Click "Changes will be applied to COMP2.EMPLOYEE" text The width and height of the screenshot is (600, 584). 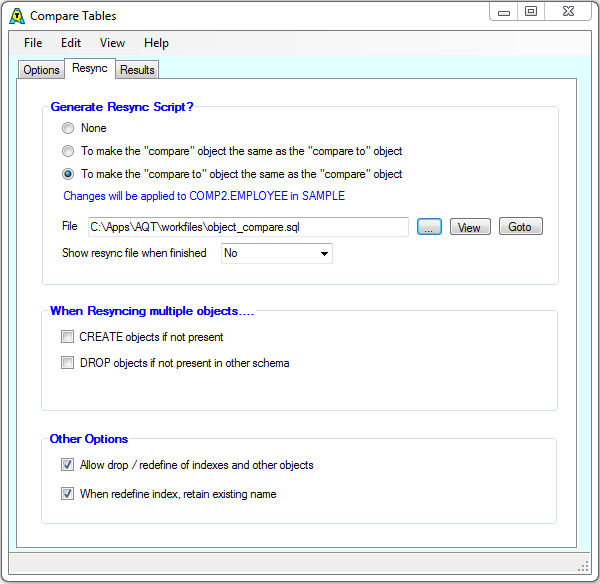tap(204, 196)
